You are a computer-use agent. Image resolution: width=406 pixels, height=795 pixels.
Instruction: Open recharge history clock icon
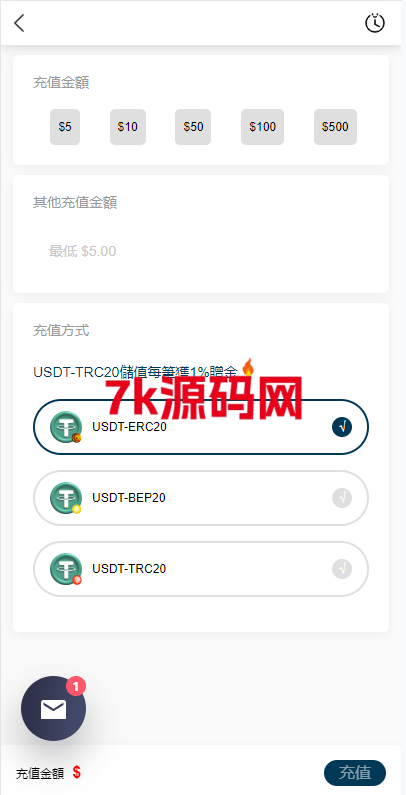click(375, 23)
